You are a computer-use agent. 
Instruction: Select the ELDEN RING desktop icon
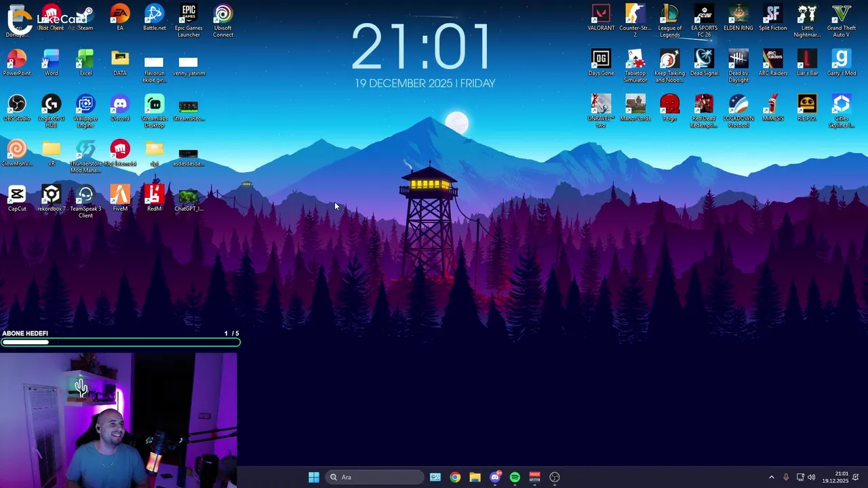coord(738,18)
